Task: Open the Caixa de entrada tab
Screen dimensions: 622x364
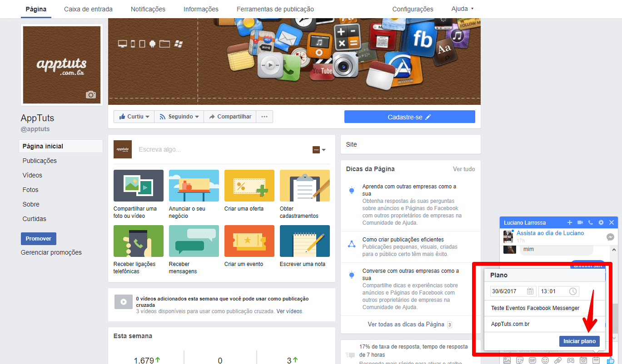Action: [x=88, y=9]
